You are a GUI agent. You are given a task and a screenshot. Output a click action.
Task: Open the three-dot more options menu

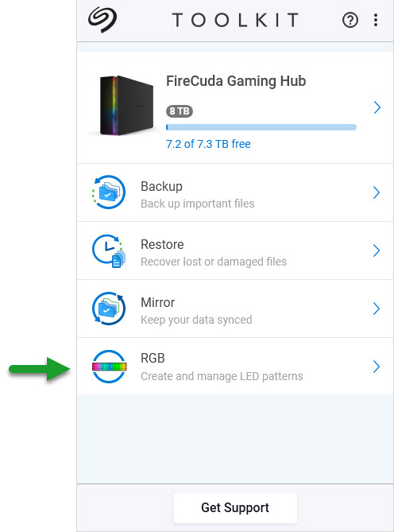pos(376,21)
